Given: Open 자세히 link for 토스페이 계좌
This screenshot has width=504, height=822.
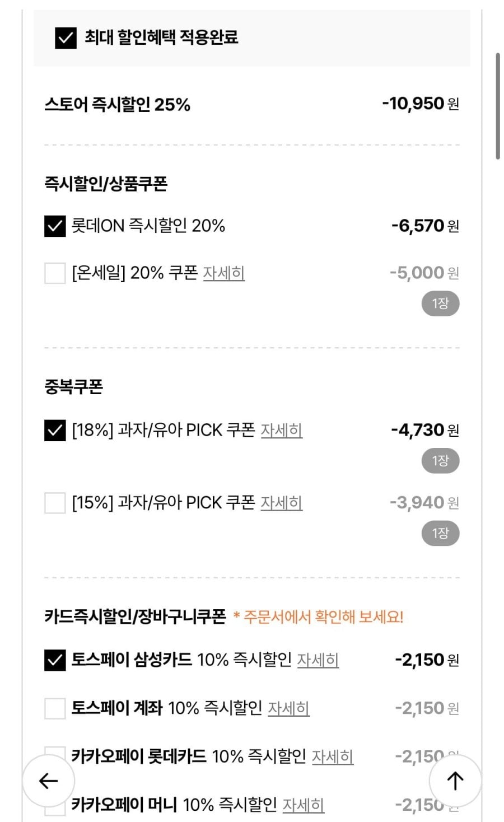Looking at the screenshot, I should (288, 708).
